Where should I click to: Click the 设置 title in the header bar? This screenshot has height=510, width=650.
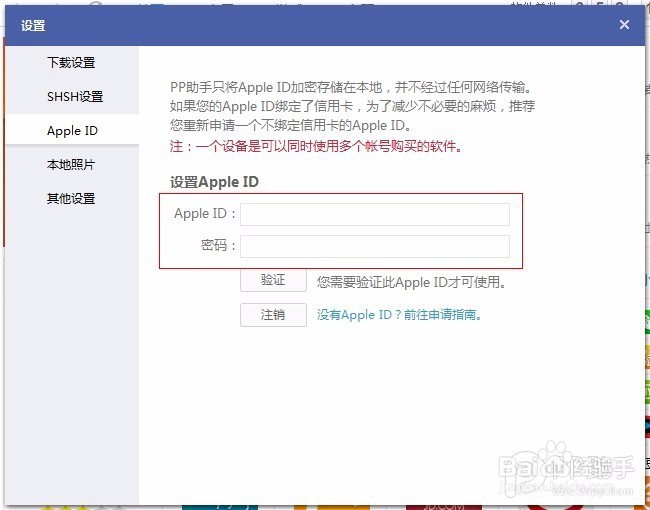click(33, 25)
